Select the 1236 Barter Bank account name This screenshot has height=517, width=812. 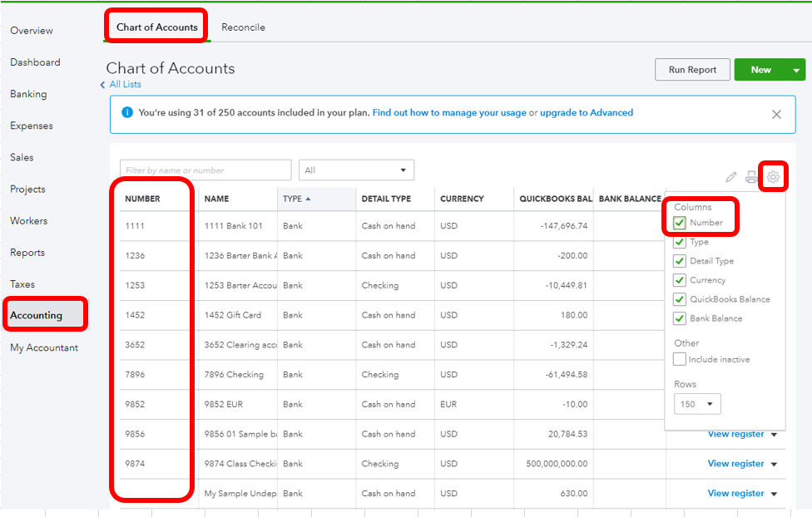(240, 256)
